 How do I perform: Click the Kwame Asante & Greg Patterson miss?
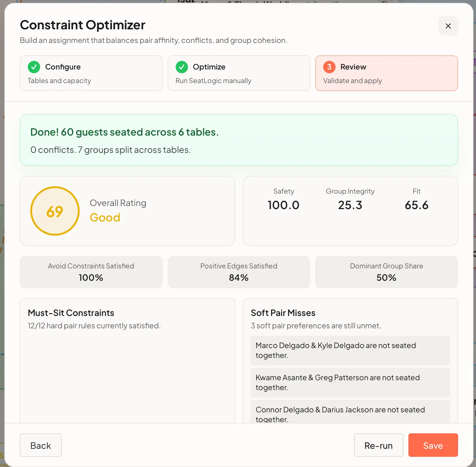[350, 383]
